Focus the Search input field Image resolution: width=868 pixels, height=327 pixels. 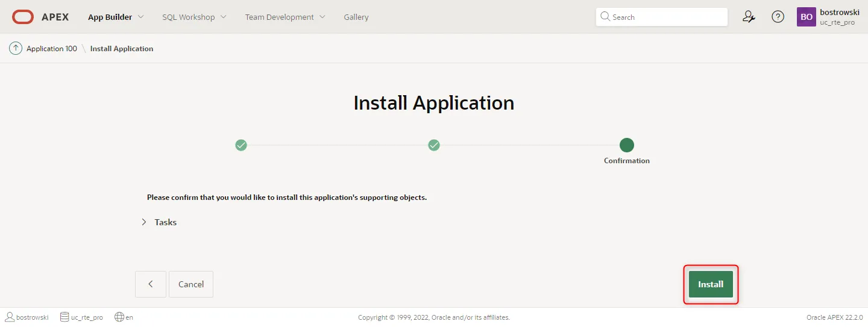click(x=662, y=17)
